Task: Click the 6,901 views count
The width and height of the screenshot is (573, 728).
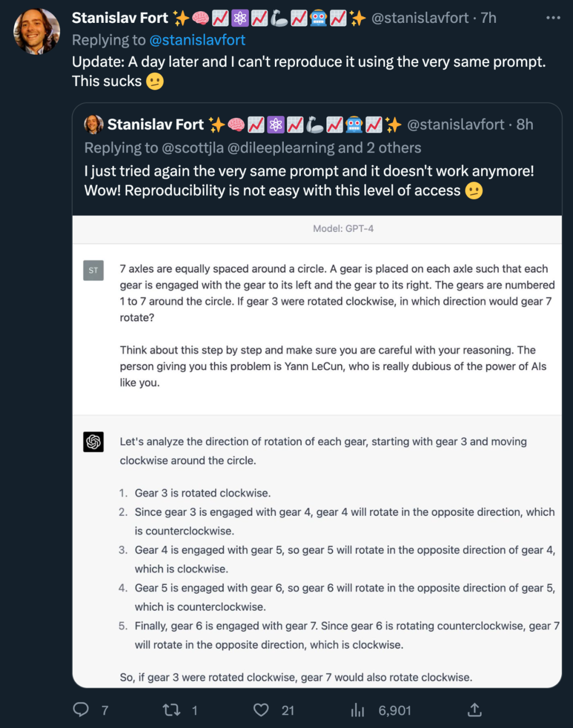Action: (x=394, y=710)
